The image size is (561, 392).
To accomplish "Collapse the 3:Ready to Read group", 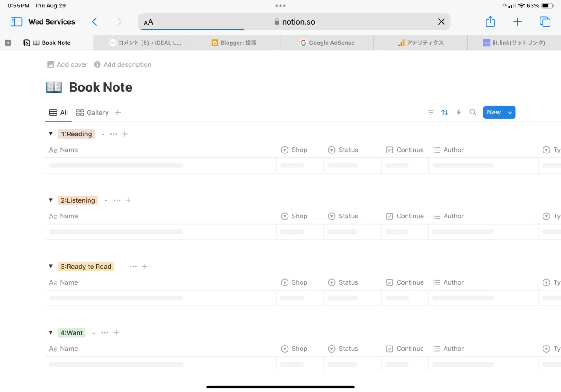I will (x=50, y=267).
